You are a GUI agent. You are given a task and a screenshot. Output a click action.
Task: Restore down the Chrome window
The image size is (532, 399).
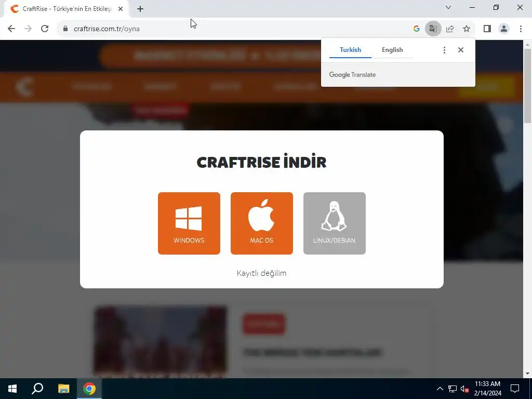coord(496,7)
